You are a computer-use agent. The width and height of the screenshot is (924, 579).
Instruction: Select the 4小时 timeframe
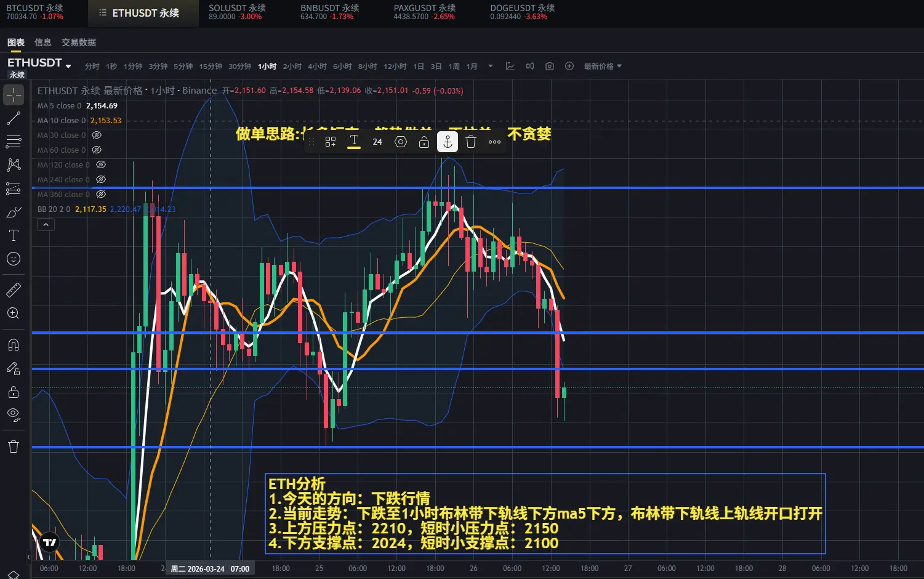tap(317, 66)
